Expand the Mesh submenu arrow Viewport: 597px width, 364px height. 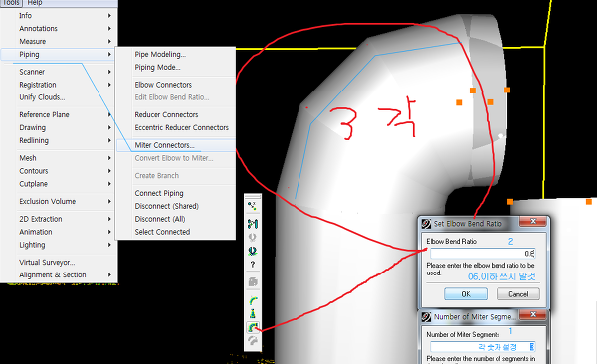tap(109, 158)
